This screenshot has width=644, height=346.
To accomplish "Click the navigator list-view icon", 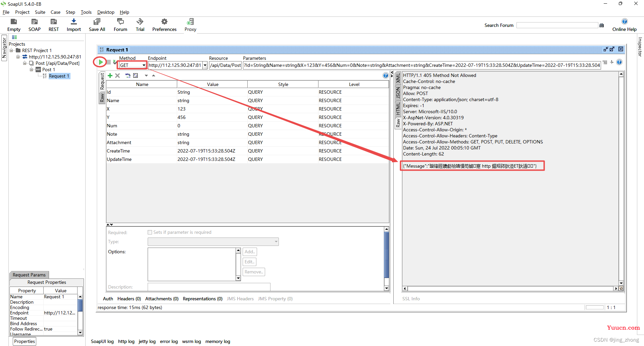I will (x=14, y=37).
